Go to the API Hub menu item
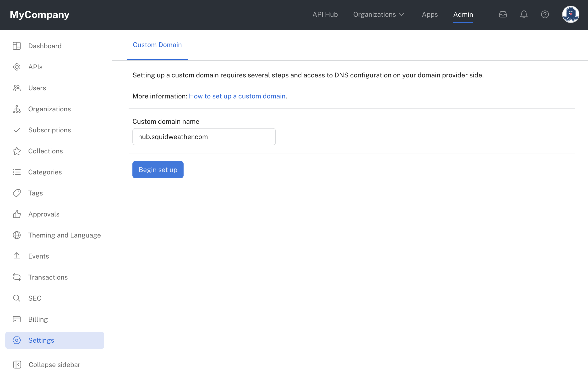 [x=325, y=15]
